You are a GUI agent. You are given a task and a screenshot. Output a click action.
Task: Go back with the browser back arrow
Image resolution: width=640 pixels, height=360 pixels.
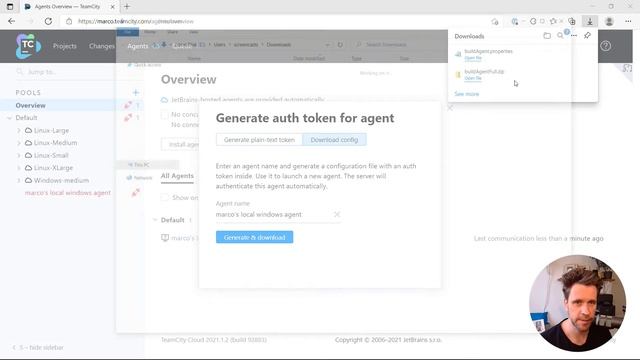[x=11, y=21]
